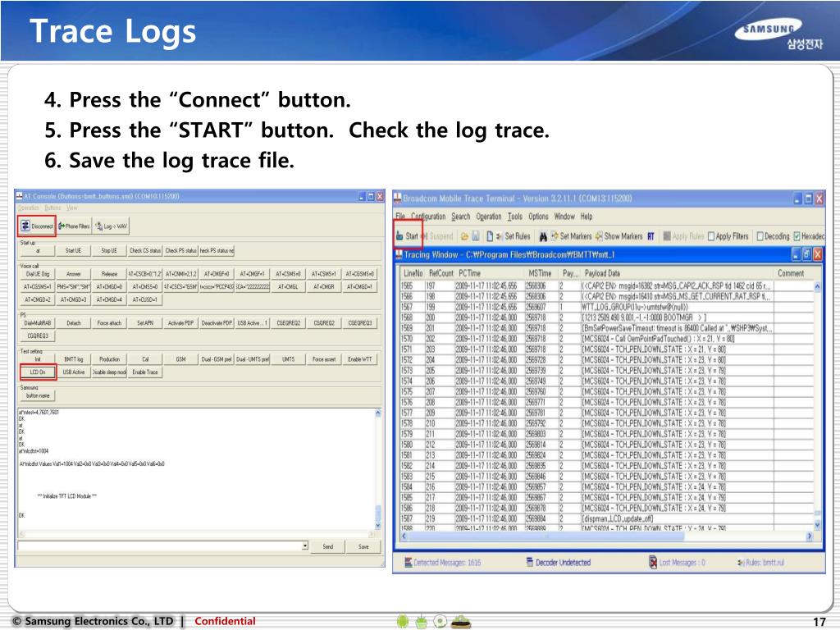This screenshot has width=840, height=630.
Task: Open the Operation menu in Trace Terminal
Action: [489, 217]
